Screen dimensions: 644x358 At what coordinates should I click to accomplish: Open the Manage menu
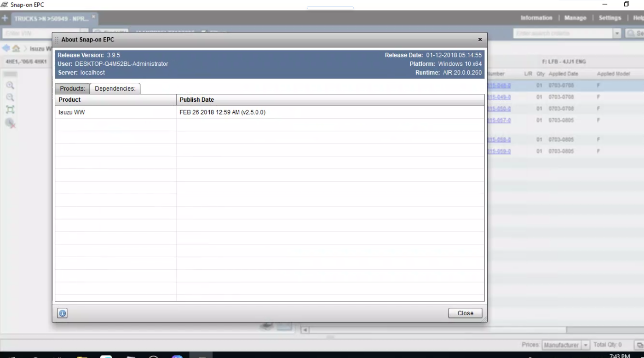pyautogui.click(x=575, y=18)
